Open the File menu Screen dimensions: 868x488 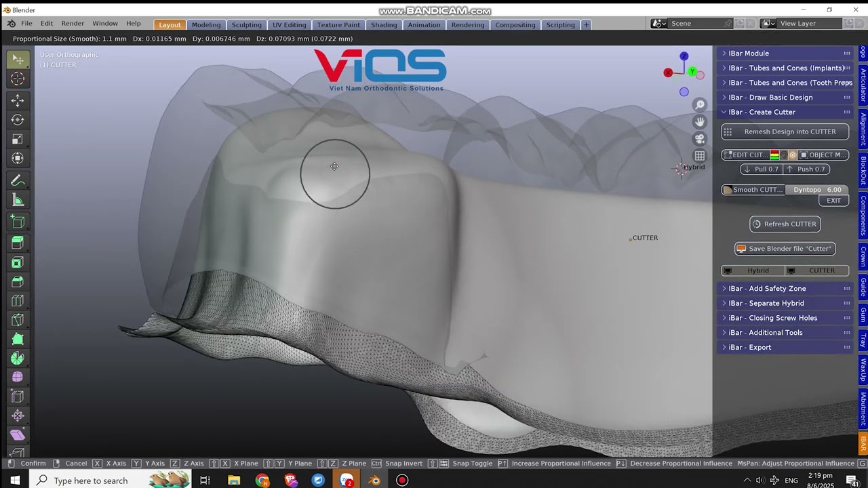pyautogui.click(x=26, y=24)
